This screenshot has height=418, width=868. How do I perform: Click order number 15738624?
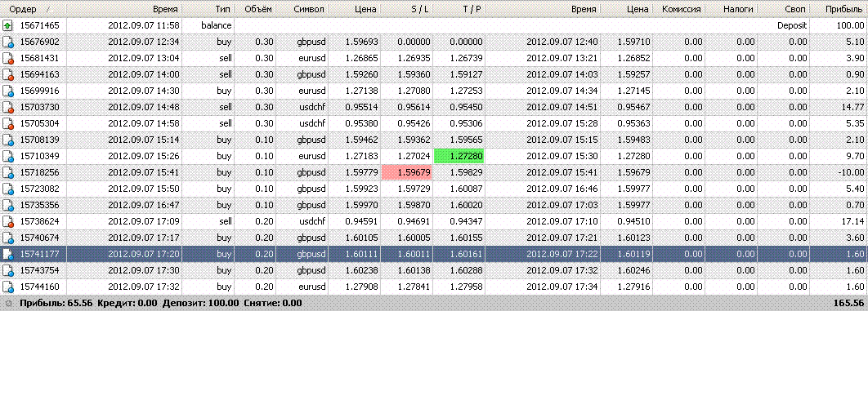[x=39, y=221]
